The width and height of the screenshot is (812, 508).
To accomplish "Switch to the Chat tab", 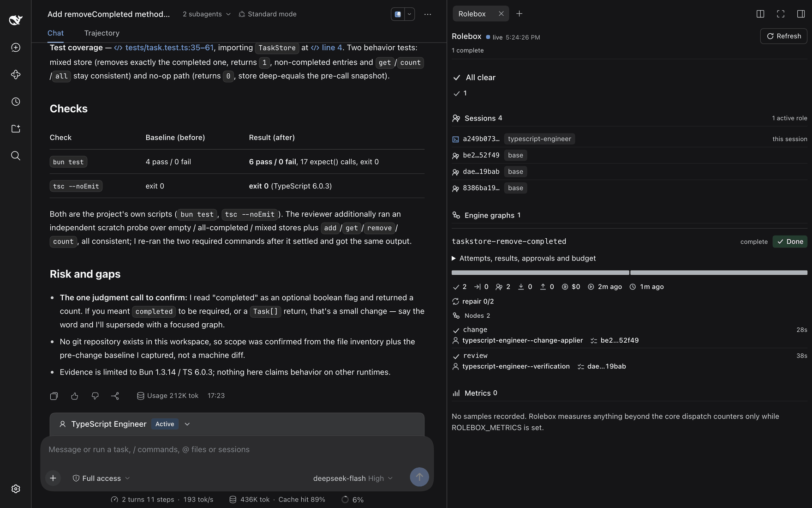I will (x=55, y=33).
